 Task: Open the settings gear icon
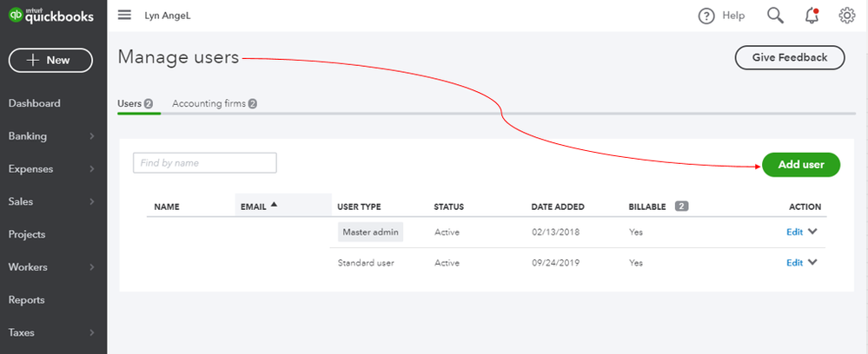847,16
